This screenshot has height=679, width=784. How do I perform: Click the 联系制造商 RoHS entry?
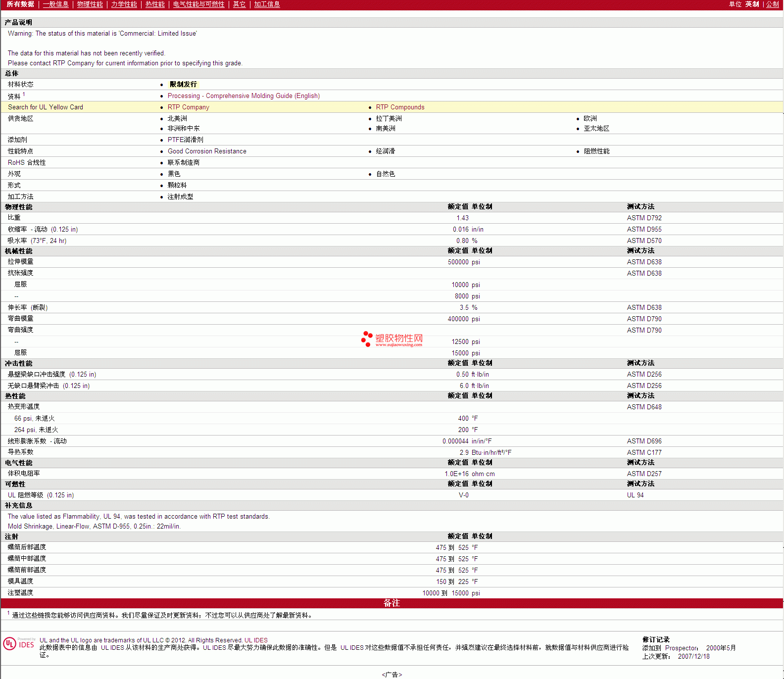click(x=183, y=163)
